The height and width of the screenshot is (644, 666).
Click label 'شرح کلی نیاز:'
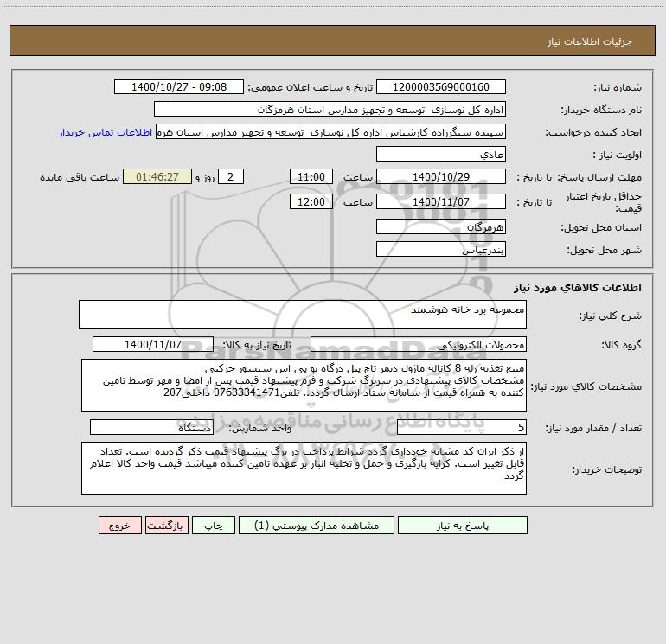[x=611, y=316]
